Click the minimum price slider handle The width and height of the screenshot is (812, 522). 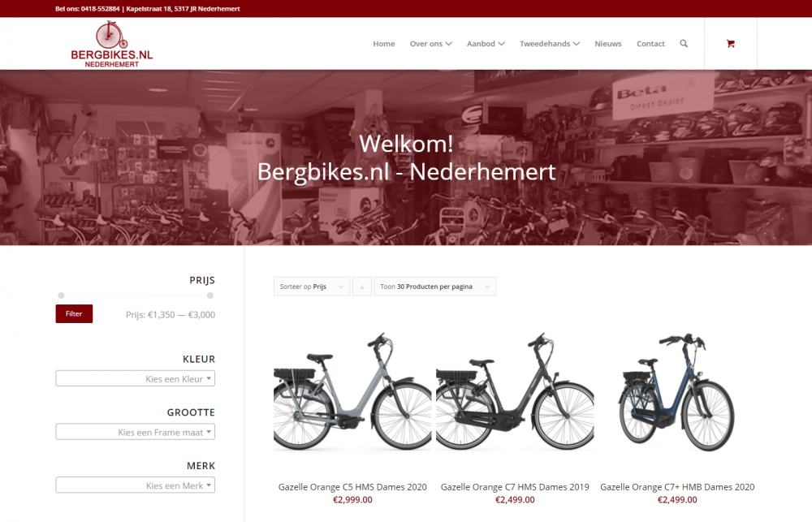pyautogui.click(x=61, y=296)
